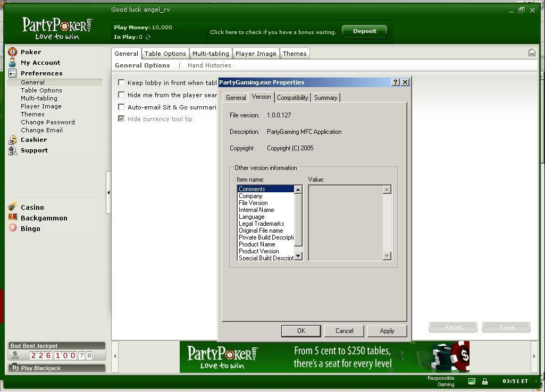Select Company in the Item name list
545x392 pixels.
[249, 195]
